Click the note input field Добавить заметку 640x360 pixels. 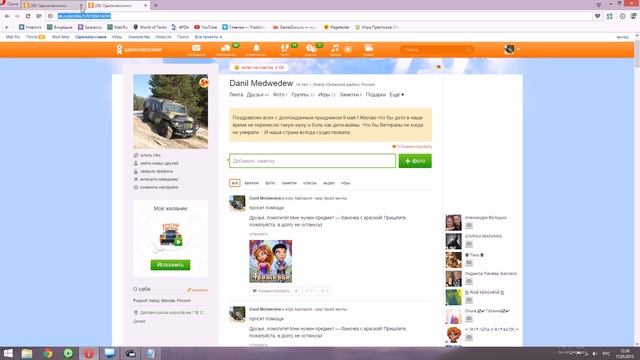(312, 161)
